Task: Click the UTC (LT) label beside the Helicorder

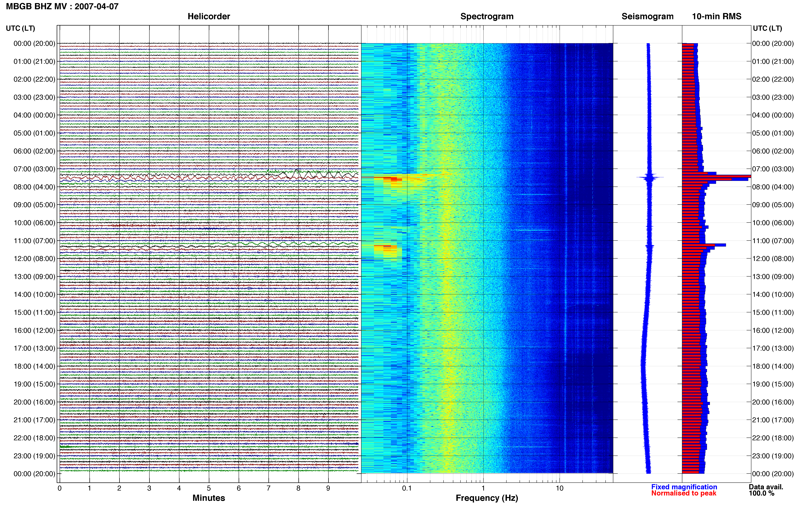Action: click(x=21, y=28)
